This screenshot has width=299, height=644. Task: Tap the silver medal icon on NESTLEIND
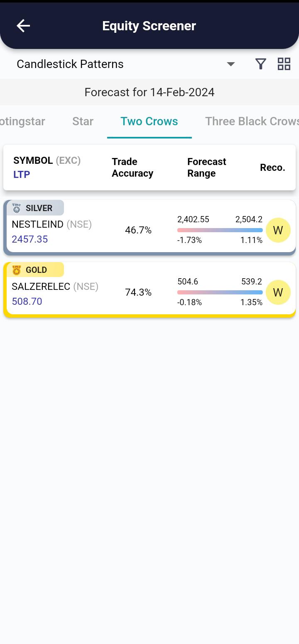click(x=17, y=208)
